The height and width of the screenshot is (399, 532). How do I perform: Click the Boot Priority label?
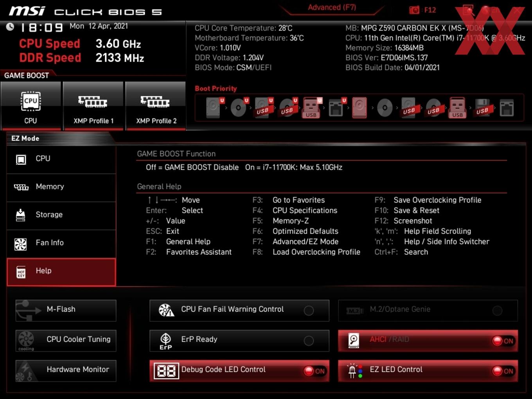tap(216, 88)
